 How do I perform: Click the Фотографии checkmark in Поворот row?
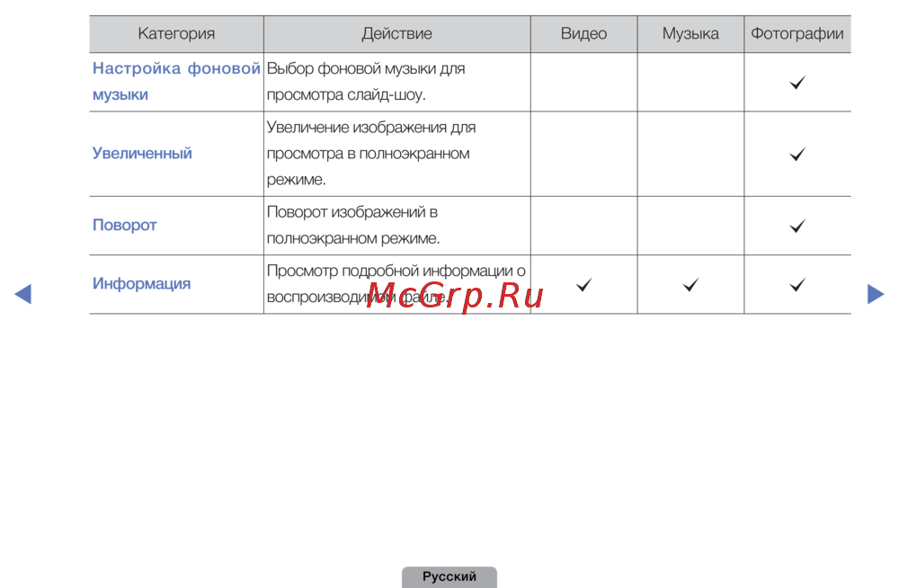pyautogui.click(x=797, y=226)
